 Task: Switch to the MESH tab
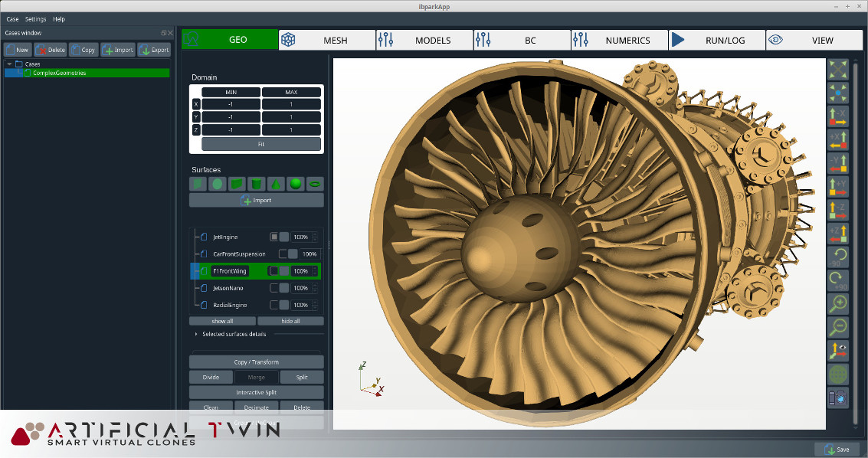click(x=327, y=40)
